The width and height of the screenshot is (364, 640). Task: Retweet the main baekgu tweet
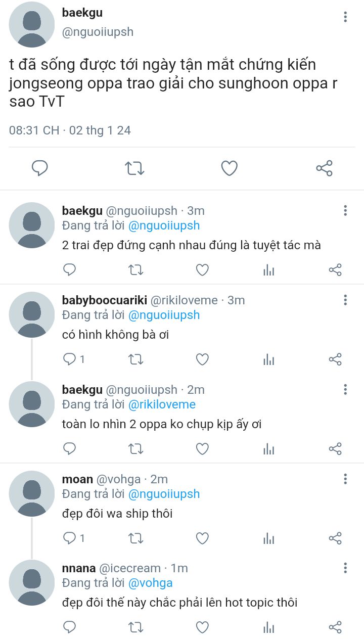click(x=134, y=168)
